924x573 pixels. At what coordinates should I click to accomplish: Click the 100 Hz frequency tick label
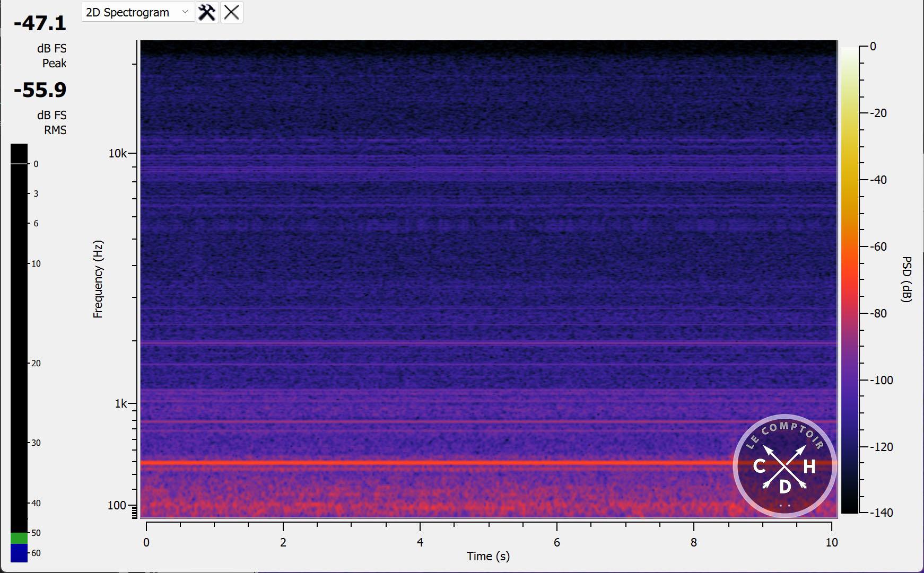pos(117,505)
